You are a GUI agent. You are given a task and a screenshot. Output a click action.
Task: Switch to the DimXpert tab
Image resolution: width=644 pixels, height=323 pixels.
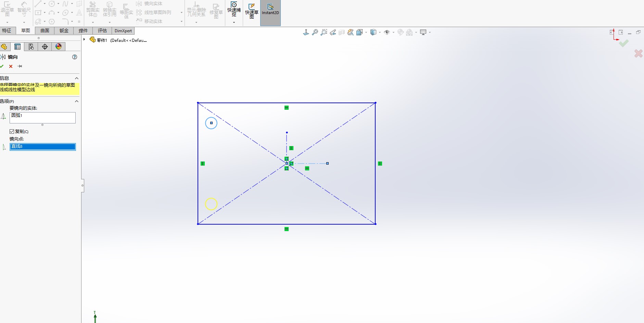(x=123, y=31)
